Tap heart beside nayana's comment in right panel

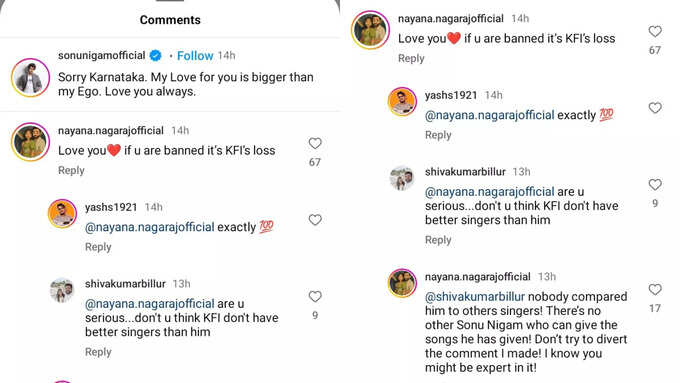click(x=655, y=31)
